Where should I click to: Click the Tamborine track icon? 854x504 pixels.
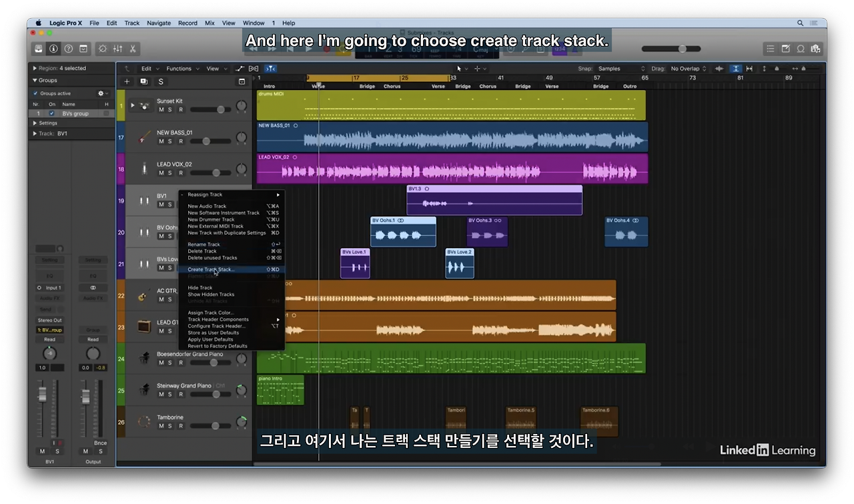point(144,422)
